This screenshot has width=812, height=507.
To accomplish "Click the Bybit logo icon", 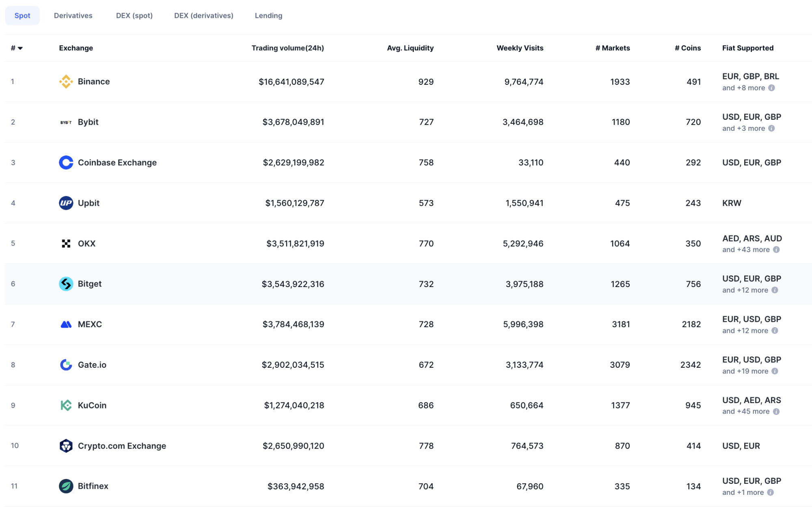I will coord(66,122).
